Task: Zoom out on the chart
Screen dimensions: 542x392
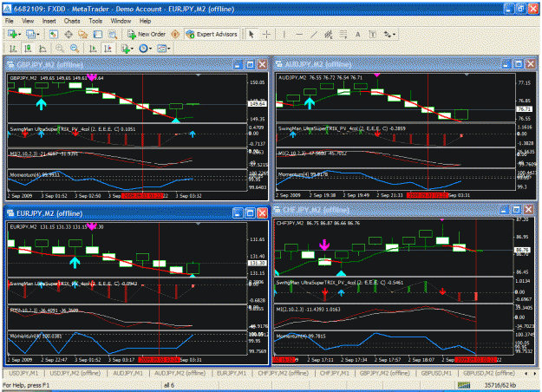Action: click(75, 49)
